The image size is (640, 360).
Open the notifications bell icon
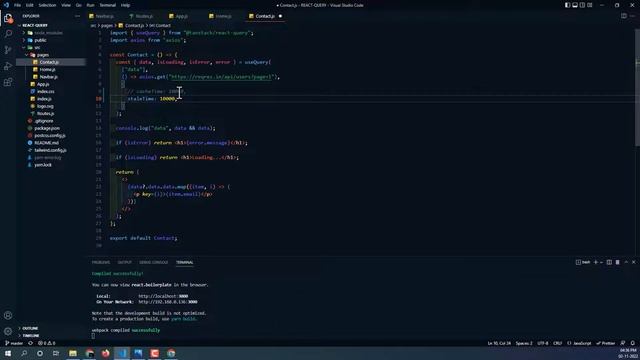coord(633,343)
